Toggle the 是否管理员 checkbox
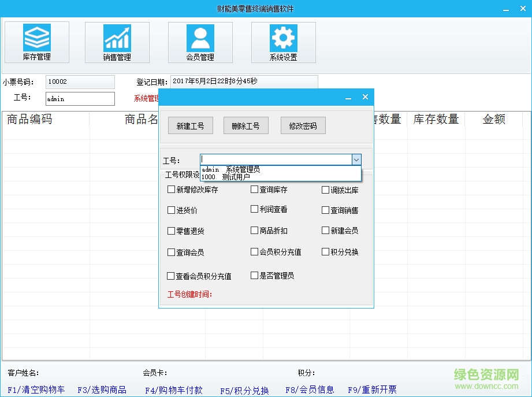This screenshot has width=532, height=397. (x=254, y=276)
